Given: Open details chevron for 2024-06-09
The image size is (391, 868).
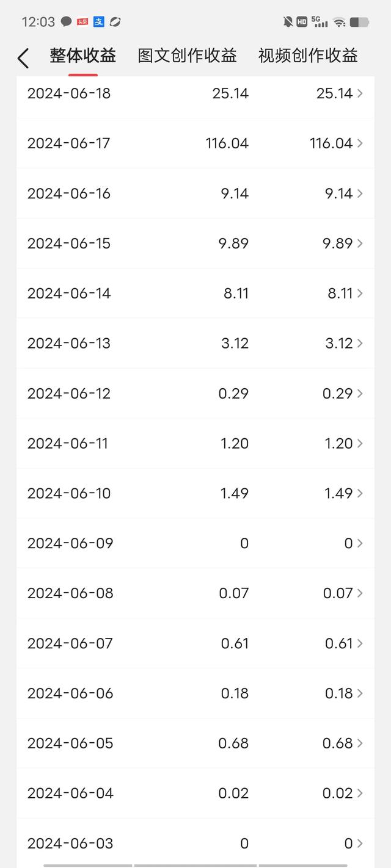Looking at the screenshot, I should [360, 544].
